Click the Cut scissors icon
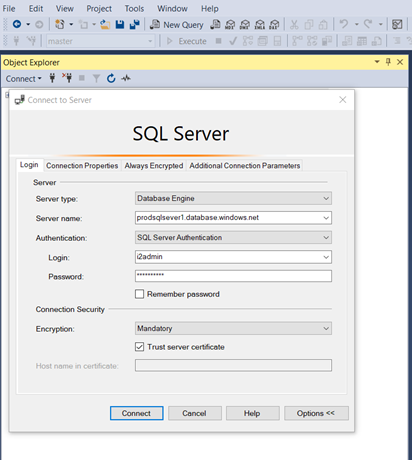This screenshot has height=460, width=412. [x=294, y=25]
